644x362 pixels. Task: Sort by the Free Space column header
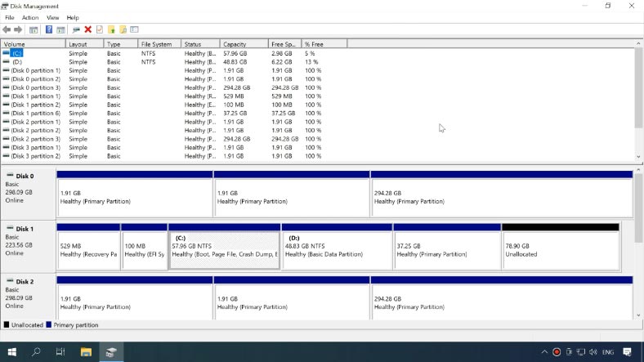coord(284,44)
